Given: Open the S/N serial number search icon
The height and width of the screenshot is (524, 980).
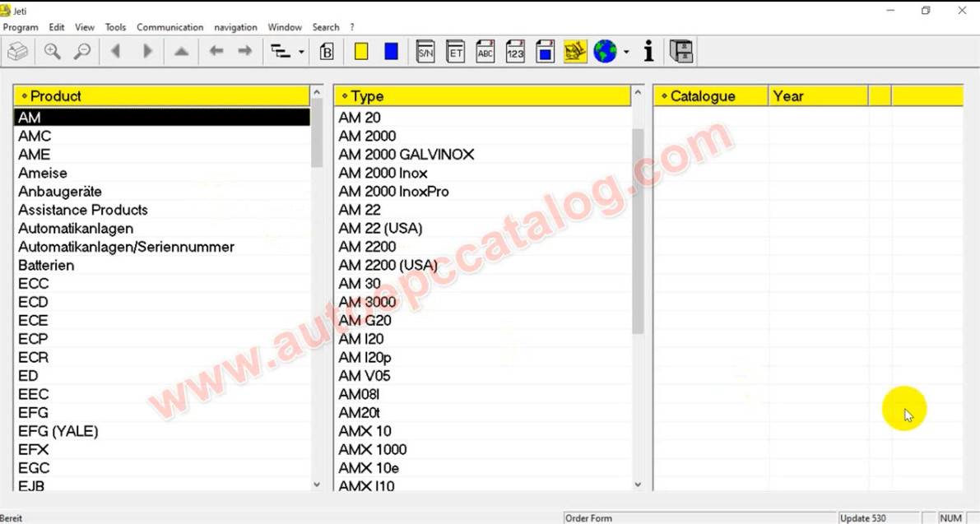Looking at the screenshot, I should coord(425,51).
